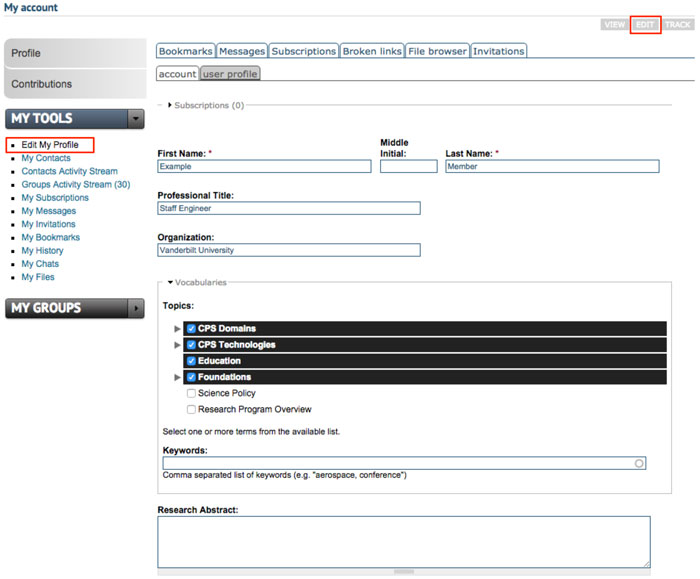Collapse the MY TOOLS panel arrow
This screenshot has height=579, width=700.
click(x=137, y=119)
